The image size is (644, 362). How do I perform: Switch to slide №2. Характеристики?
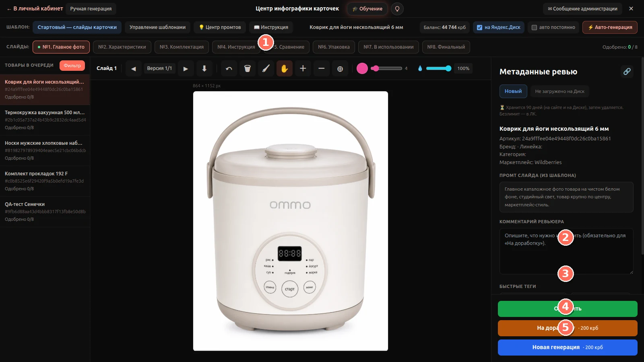click(x=122, y=47)
